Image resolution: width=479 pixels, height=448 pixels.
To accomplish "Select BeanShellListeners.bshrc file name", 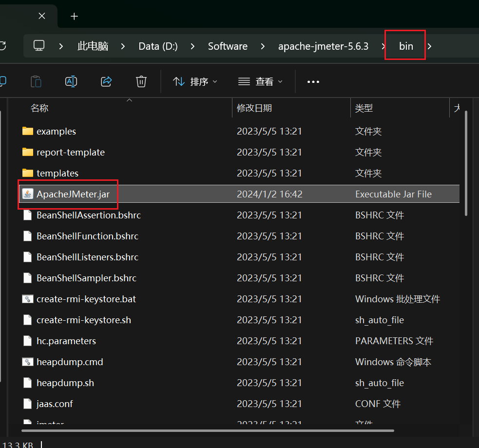I will click(x=87, y=257).
